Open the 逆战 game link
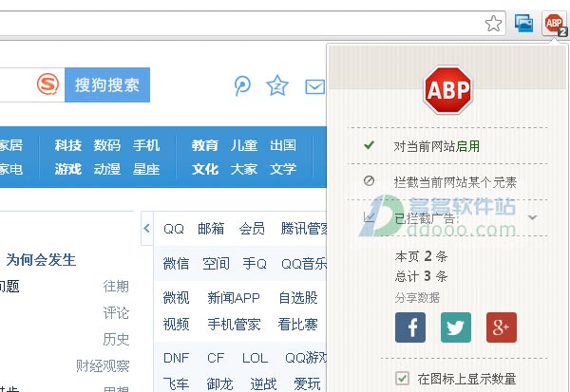Viewport: 570px width, 392px height. coord(263,383)
